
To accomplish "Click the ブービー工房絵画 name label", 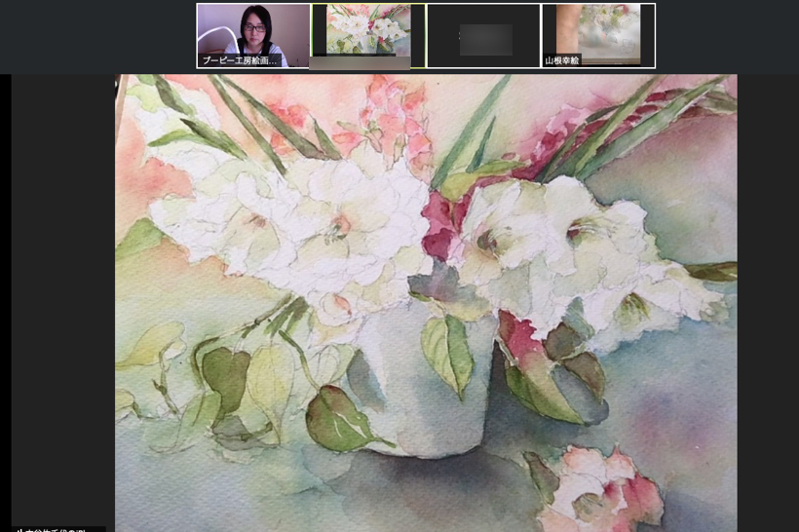I will coord(240,60).
